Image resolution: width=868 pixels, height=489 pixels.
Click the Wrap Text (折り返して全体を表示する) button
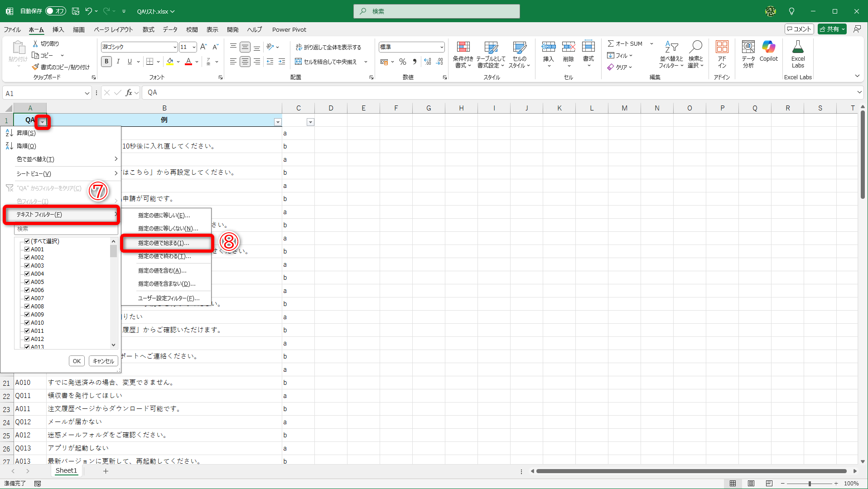click(x=328, y=47)
